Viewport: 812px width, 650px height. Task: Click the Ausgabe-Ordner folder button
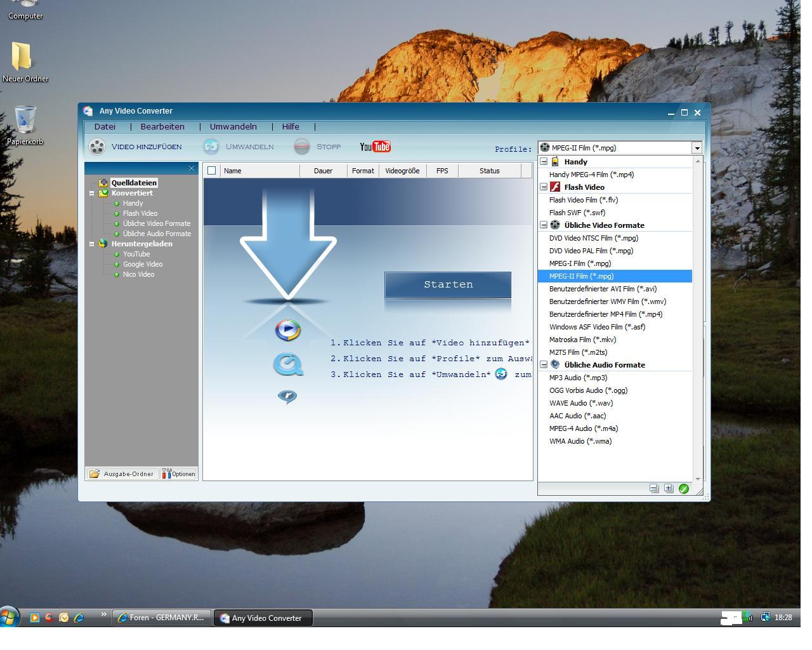(122, 474)
